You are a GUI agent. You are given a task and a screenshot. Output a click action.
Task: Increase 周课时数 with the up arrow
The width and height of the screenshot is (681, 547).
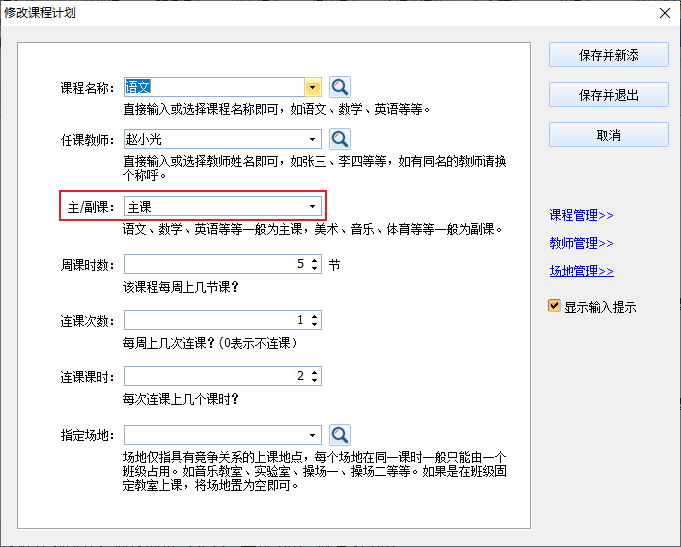pos(315,261)
